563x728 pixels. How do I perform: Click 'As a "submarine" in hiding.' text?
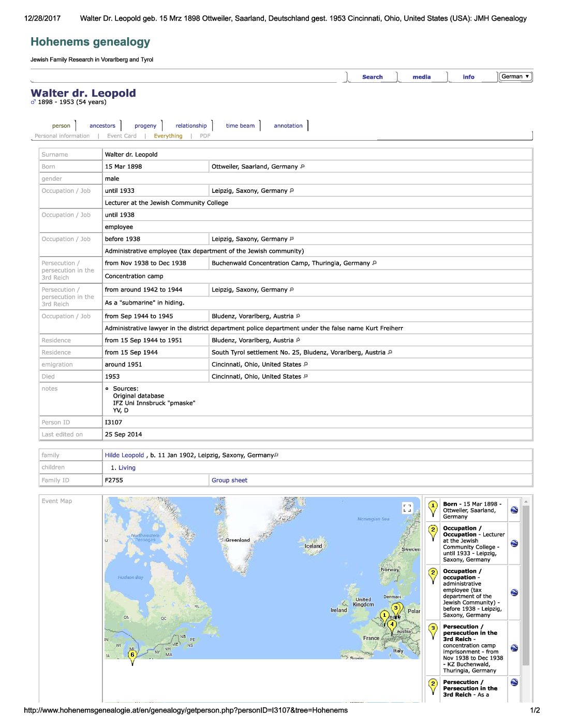(144, 302)
